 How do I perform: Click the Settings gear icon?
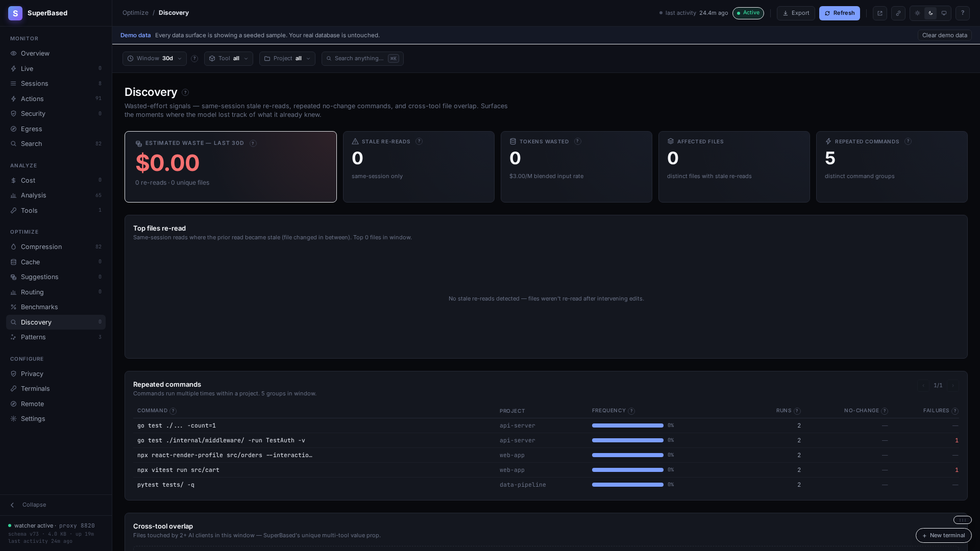pyautogui.click(x=14, y=419)
